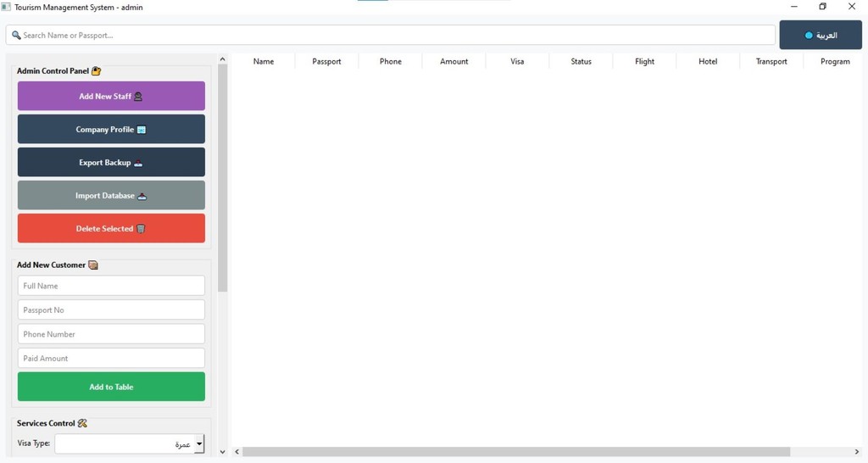Click the table scroll left arrow
The width and height of the screenshot is (868, 463).
pos(237,452)
